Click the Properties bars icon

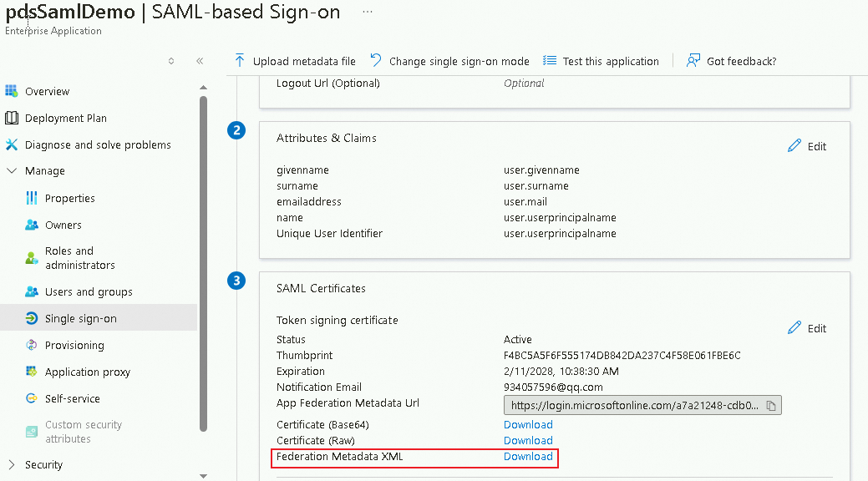pos(32,198)
